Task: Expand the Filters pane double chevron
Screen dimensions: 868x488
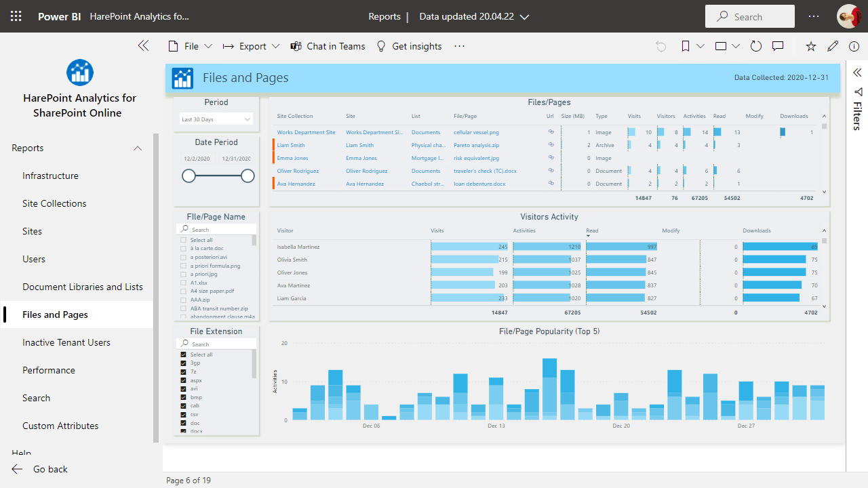Action: click(x=857, y=73)
